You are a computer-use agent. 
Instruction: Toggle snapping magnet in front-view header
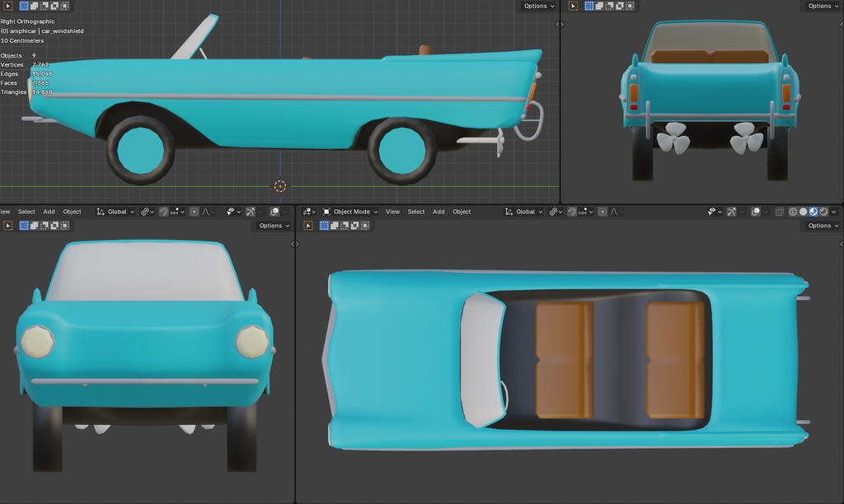(164, 212)
